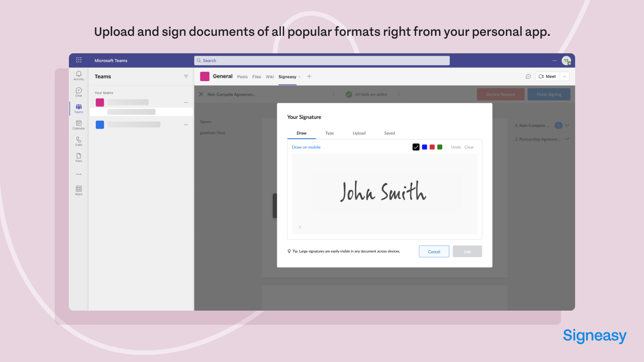Select the pink team avatar
The image size is (644, 362).
(100, 102)
